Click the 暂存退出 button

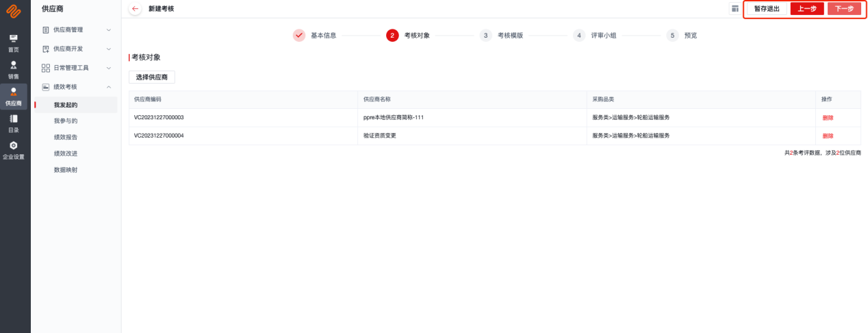(x=767, y=9)
